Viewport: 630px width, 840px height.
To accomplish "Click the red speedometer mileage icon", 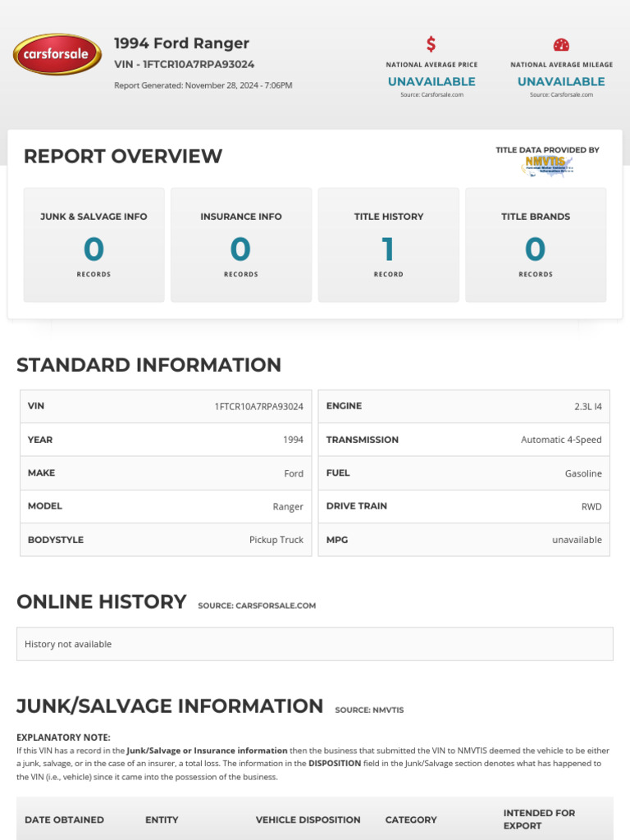I will click(561, 45).
